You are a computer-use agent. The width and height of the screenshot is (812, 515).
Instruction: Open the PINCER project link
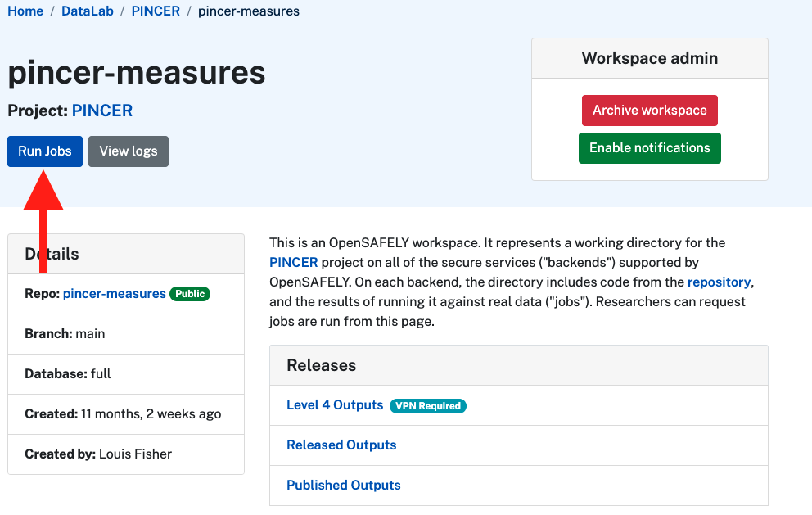tap(101, 110)
